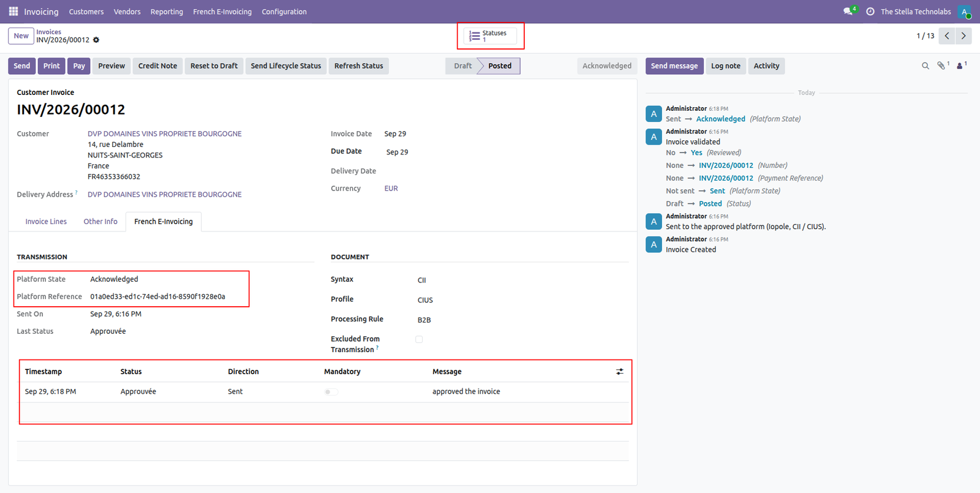Click the Activity button in chatter
Screen dimensions: 980x493
[767, 66]
